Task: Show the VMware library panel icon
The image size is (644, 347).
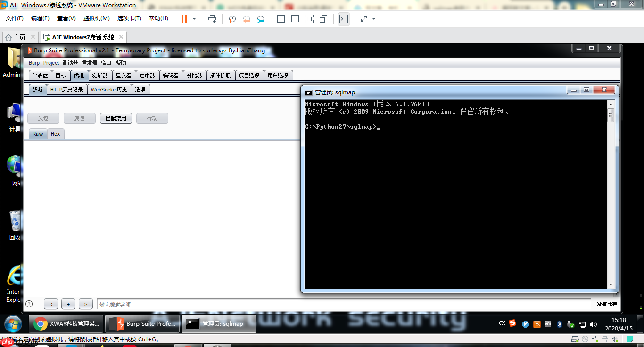Action: 281,19
